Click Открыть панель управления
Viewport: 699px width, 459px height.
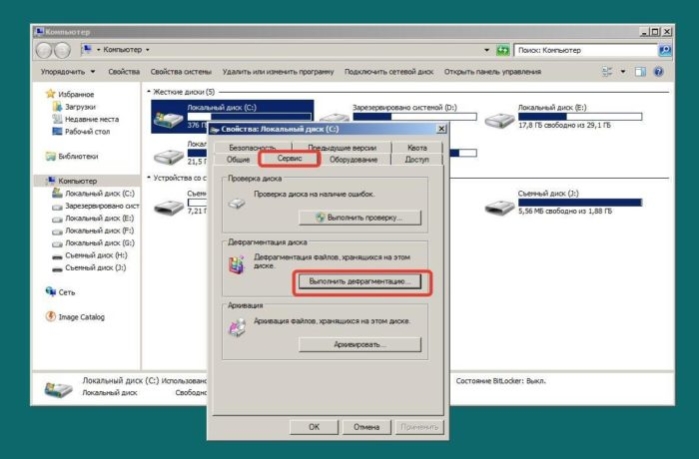(492, 72)
